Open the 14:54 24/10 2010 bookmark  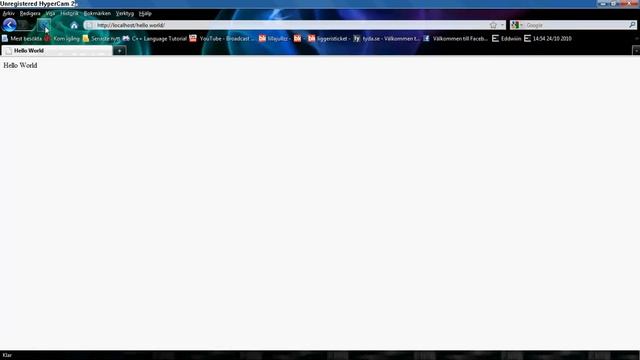(548, 39)
